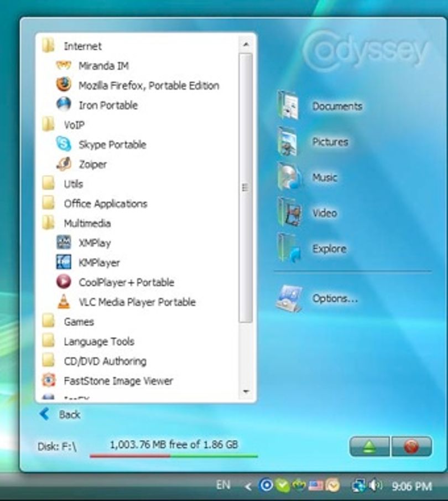Launch Miranda IM icon
The image size is (448, 501).
click(64, 65)
